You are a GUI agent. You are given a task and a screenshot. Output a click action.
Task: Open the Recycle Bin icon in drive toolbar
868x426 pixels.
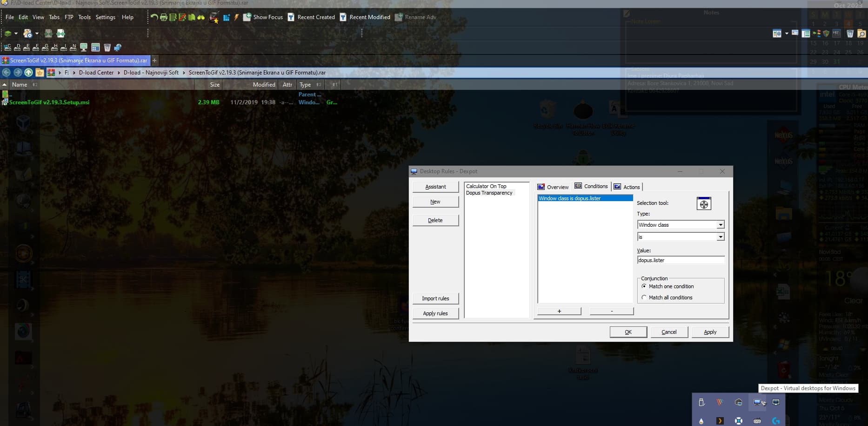[107, 47]
